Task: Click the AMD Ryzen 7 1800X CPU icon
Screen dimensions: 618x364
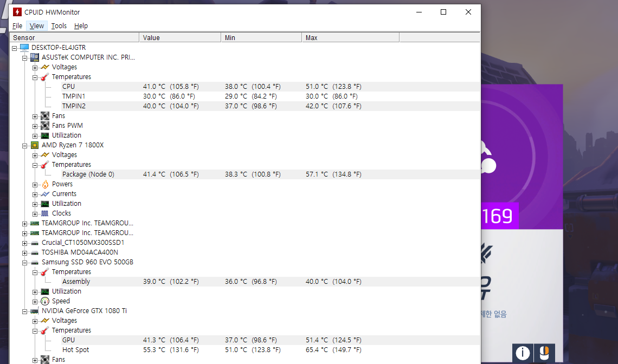Action: coord(35,145)
